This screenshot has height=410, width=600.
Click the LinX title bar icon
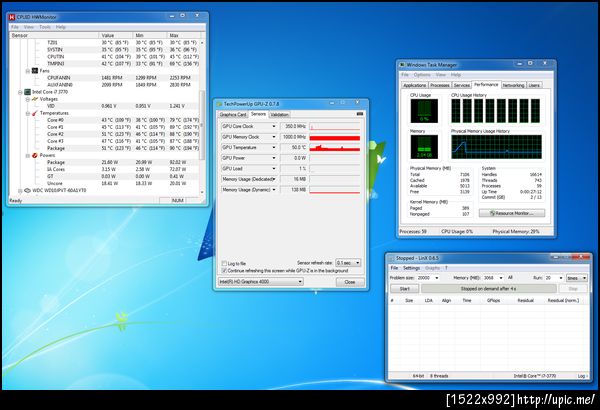click(x=391, y=258)
